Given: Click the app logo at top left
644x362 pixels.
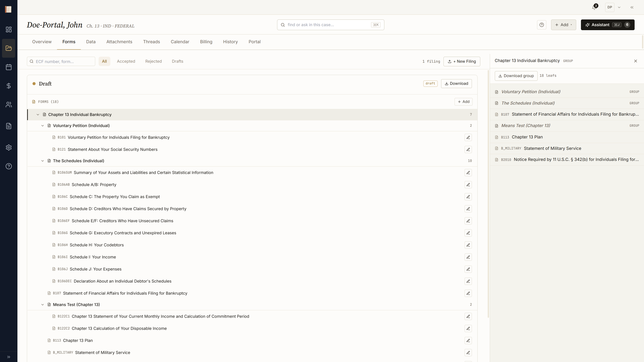Looking at the screenshot, I should (8, 9).
